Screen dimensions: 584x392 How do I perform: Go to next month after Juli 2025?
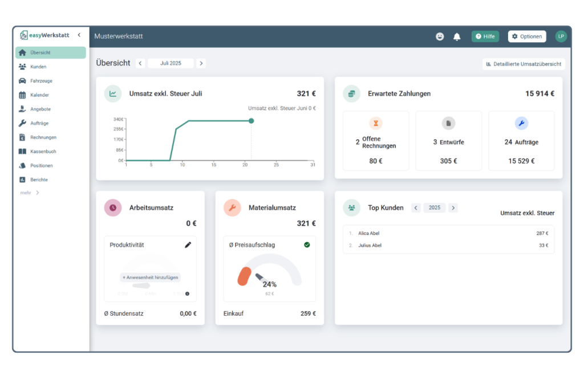click(201, 63)
